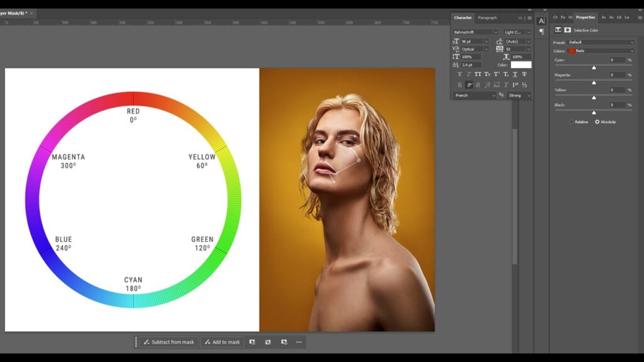Open the Bahnschrift font family dropdown
This screenshot has height=362, width=644.
point(475,32)
